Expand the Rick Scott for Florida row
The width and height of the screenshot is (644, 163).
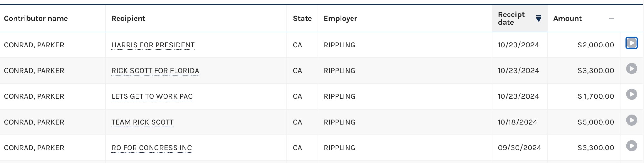coord(631,69)
